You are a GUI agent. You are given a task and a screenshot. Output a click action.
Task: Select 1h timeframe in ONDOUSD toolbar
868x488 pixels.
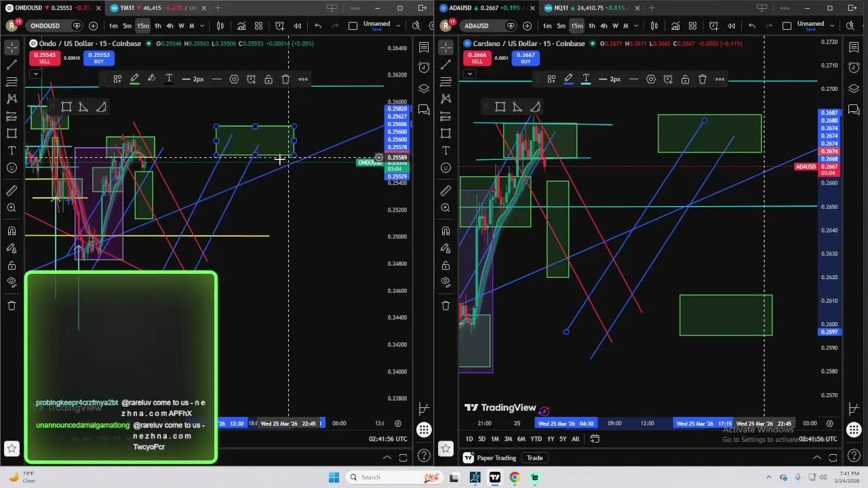click(x=157, y=26)
